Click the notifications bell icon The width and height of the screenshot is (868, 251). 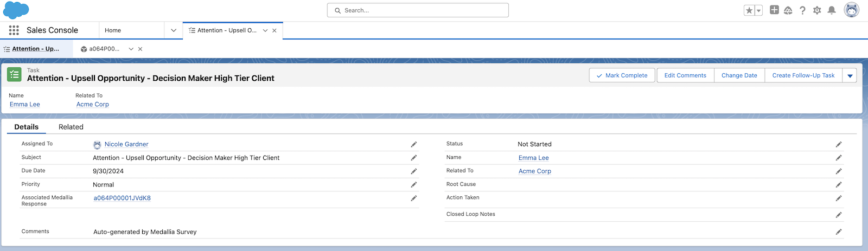pyautogui.click(x=832, y=10)
